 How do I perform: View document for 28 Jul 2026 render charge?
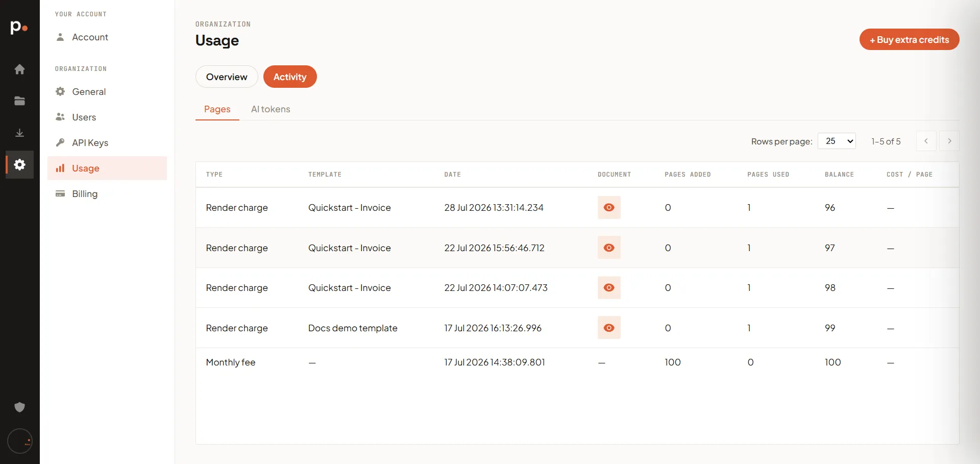point(609,207)
